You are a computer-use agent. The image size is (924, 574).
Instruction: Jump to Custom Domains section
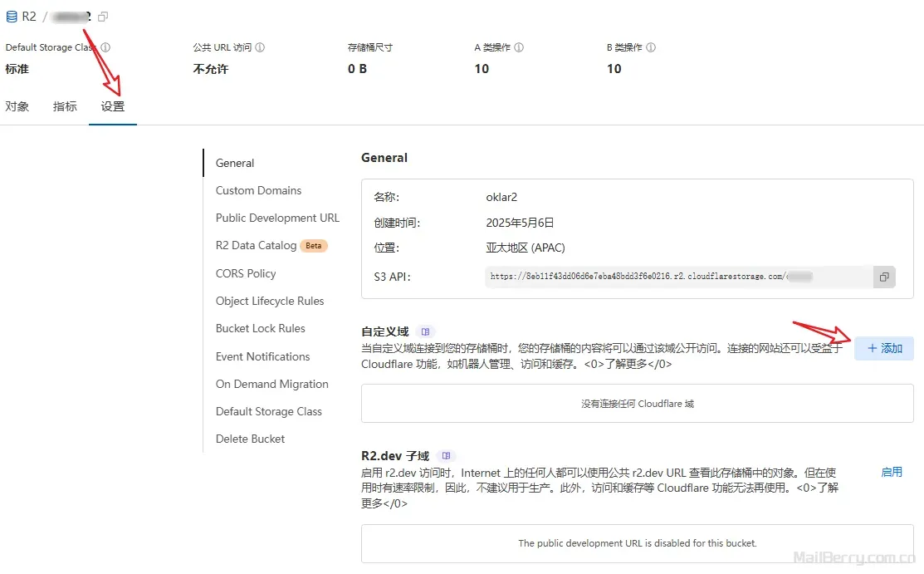tap(258, 190)
